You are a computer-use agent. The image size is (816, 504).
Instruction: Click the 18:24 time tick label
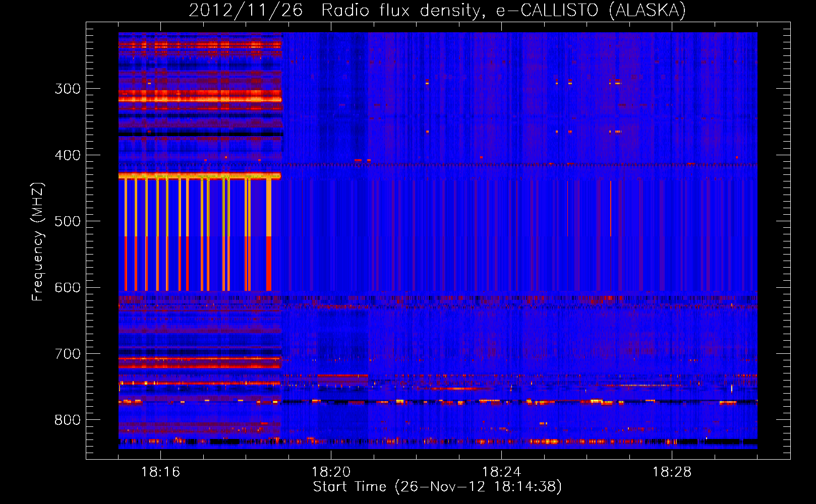(501, 472)
